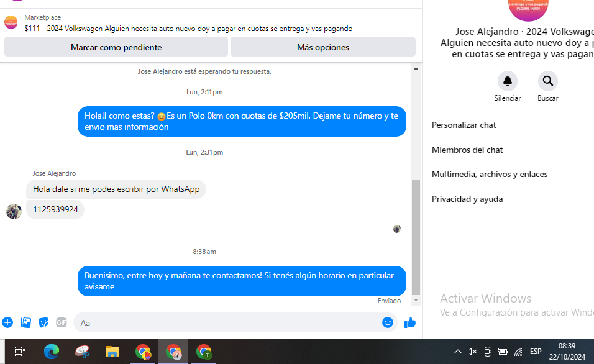Open more actions plus icon
This screenshot has width=594, height=364.
7,323
